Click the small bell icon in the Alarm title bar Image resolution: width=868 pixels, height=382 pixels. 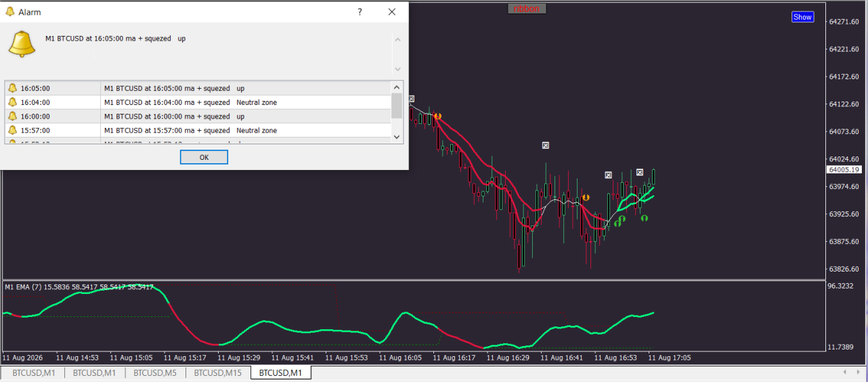10,12
